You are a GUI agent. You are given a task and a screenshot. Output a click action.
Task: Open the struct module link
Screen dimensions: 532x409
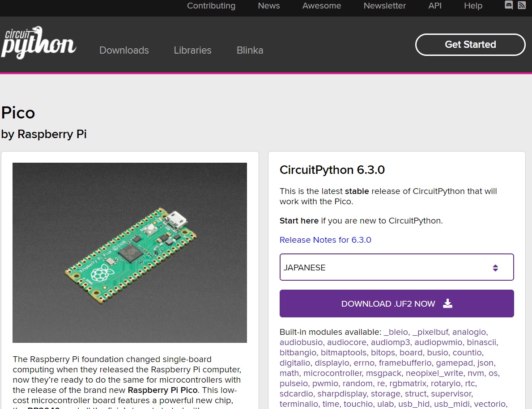coord(416,394)
